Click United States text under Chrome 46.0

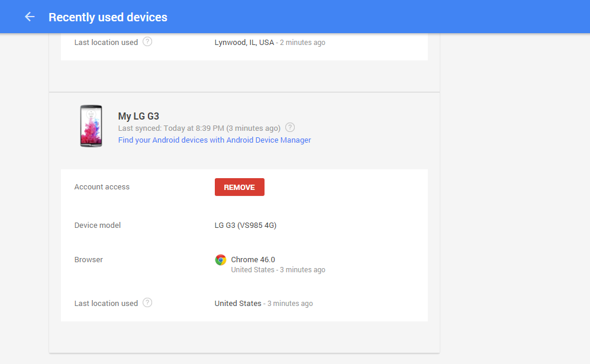tap(253, 270)
